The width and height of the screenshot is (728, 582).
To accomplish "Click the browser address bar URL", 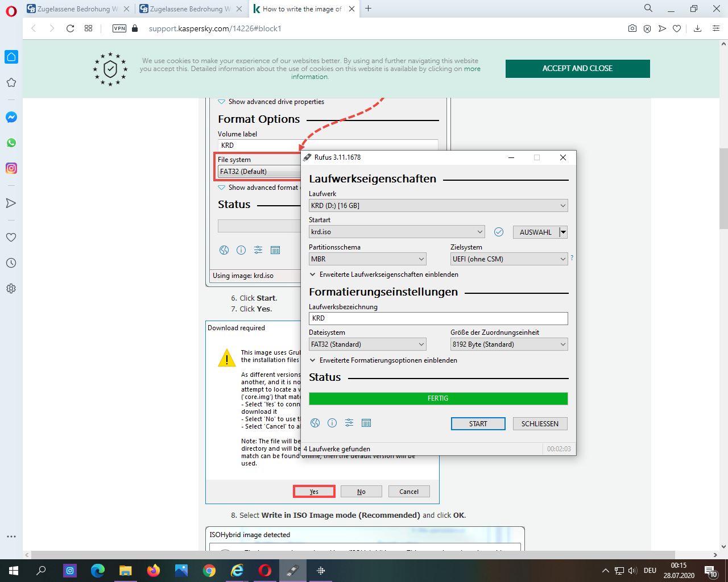I will pos(215,28).
